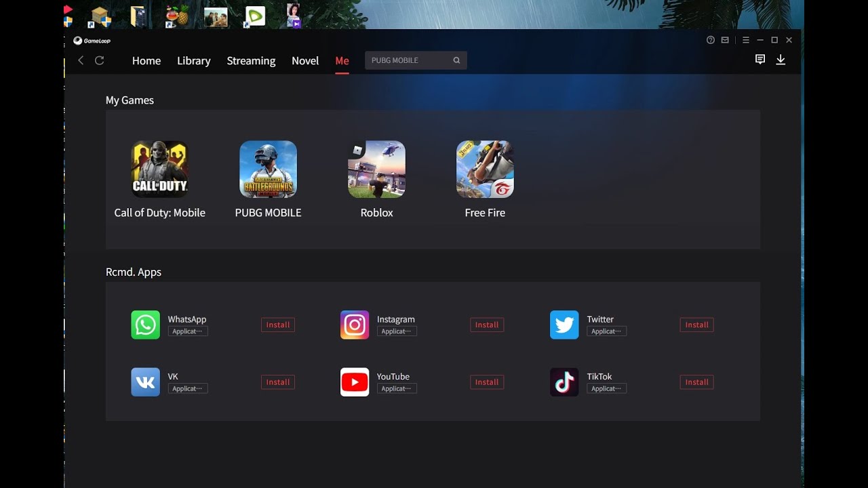Screen dimensions: 868x488
Task: Open the green signal desktop shortcut icon
Action: [255, 16]
